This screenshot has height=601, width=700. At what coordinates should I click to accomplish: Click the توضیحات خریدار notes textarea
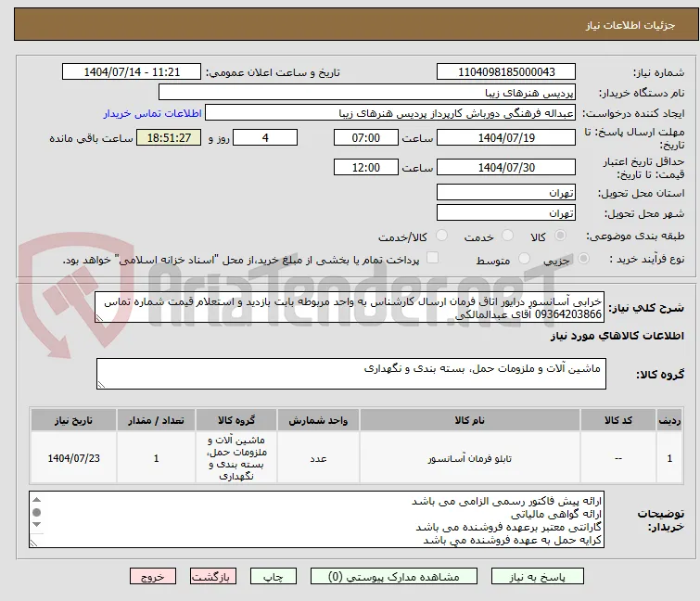[316, 519]
